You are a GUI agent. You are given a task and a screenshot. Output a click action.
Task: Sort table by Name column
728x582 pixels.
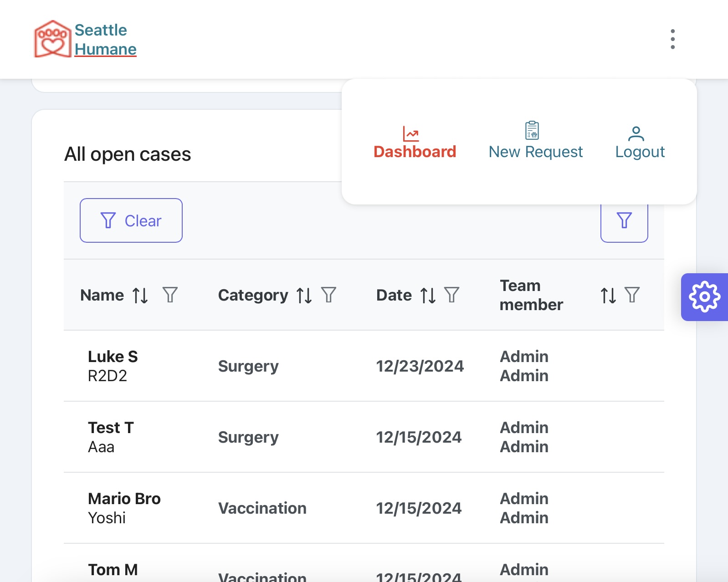coord(140,295)
